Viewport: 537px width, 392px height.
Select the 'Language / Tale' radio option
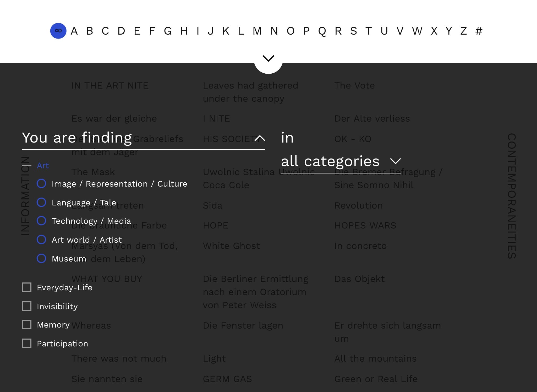point(41,203)
